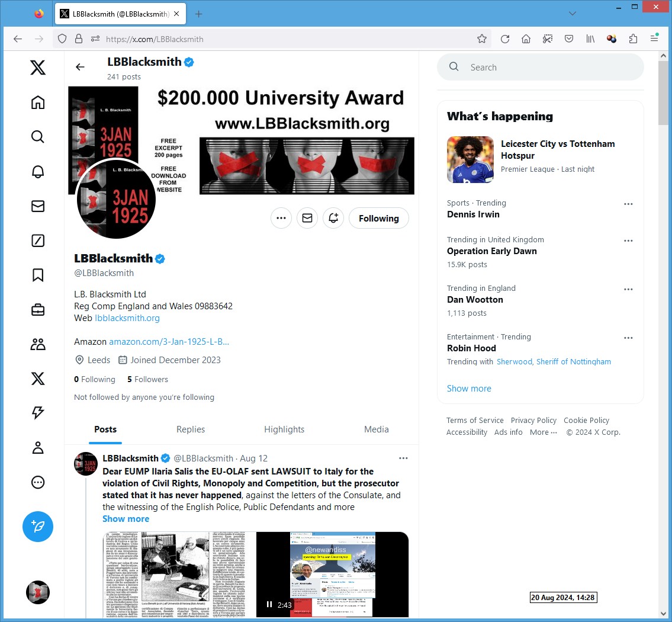Open the post's three-dot menu
672x622 pixels.
403,458
